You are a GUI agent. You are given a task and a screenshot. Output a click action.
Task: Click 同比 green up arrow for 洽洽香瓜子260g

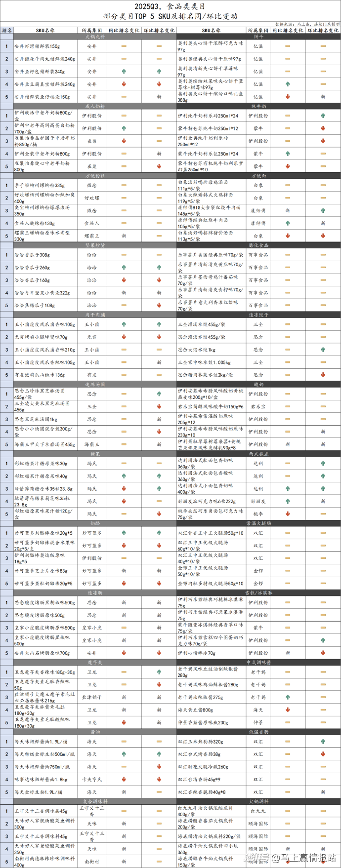point(124,268)
